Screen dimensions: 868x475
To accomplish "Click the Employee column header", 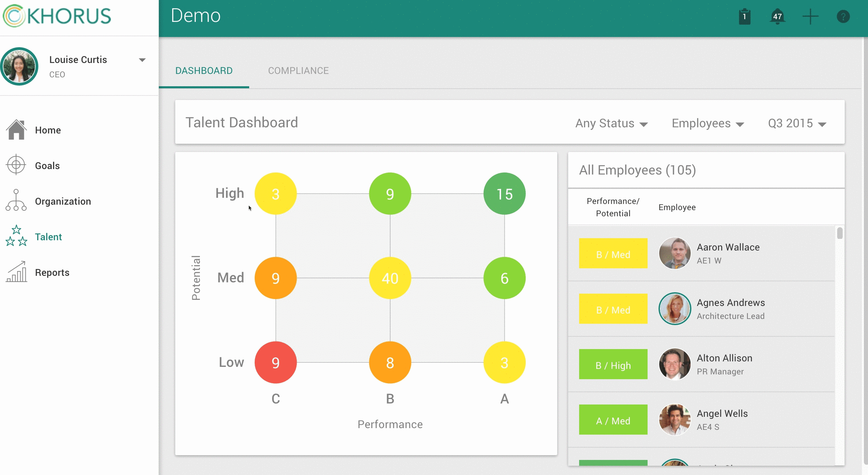I will [677, 207].
